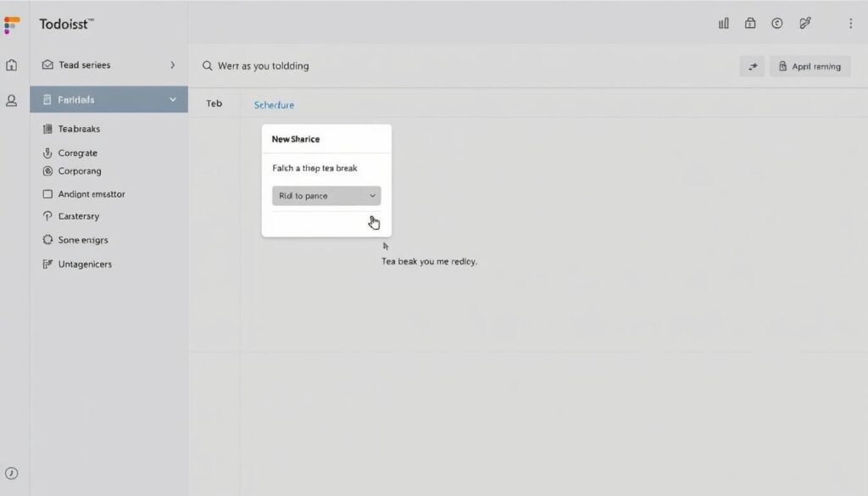Click the search field Wert as you toldding
The height and width of the screenshot is (496, 868).
click(263, 66)
